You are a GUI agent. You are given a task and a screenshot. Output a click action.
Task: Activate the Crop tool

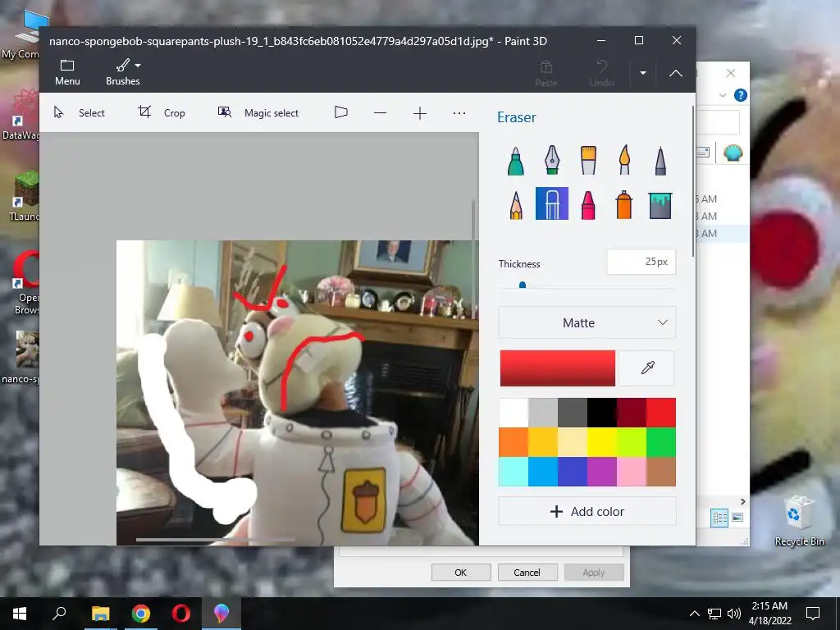162,112
